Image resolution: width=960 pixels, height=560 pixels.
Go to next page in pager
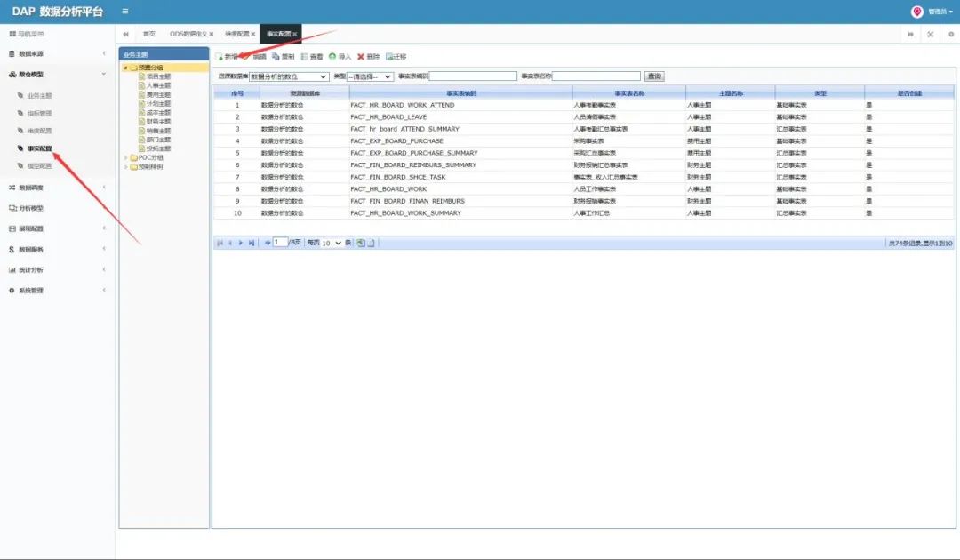point(241,243)
